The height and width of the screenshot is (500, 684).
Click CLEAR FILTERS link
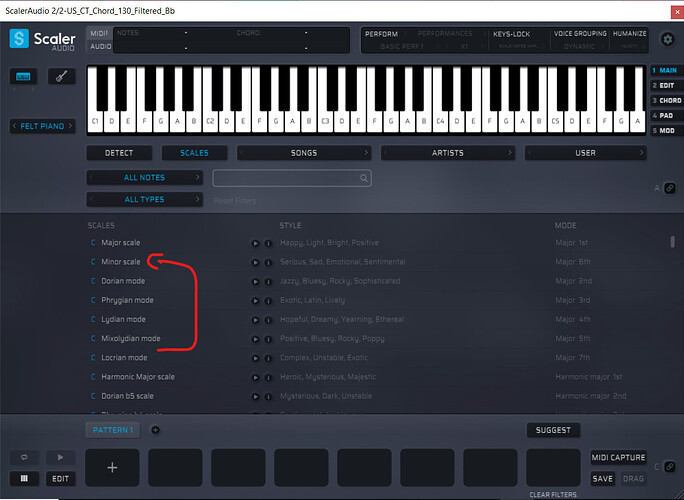pos(553,495)
